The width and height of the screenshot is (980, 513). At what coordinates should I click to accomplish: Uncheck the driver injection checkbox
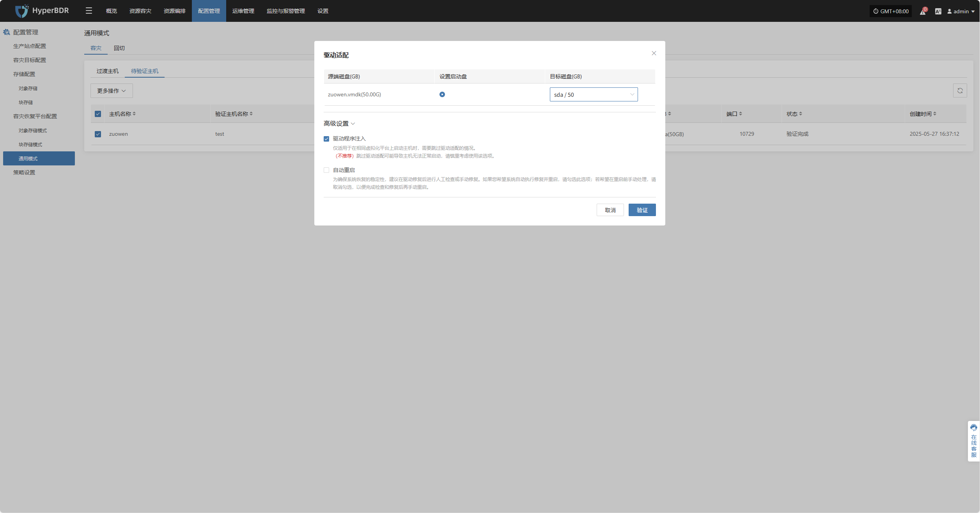pos(326,139)
